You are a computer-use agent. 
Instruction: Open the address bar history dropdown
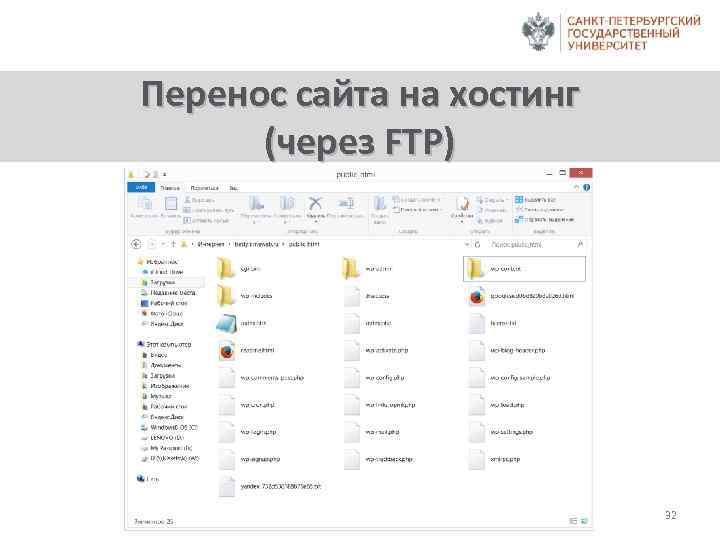tap(467, 245)
